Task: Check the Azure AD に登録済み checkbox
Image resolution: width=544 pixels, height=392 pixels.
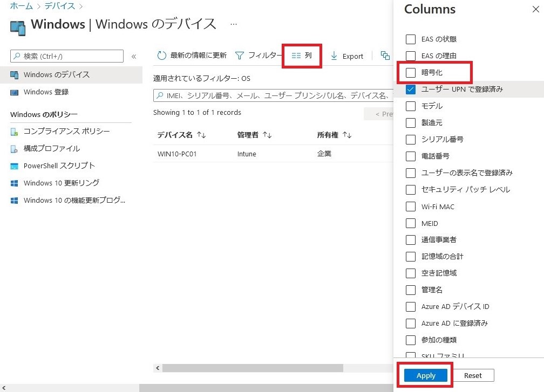Action: [410, 324]
